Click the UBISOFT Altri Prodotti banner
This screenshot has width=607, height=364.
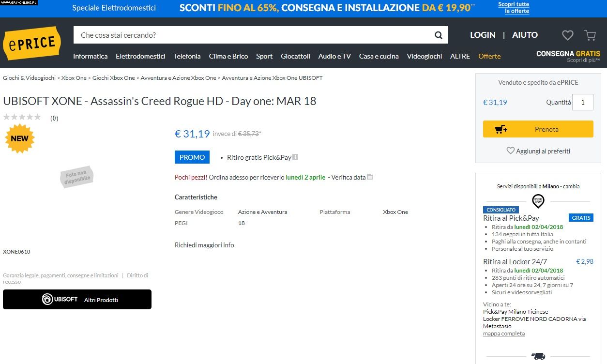pyautogui.click(x=77, y=300)
